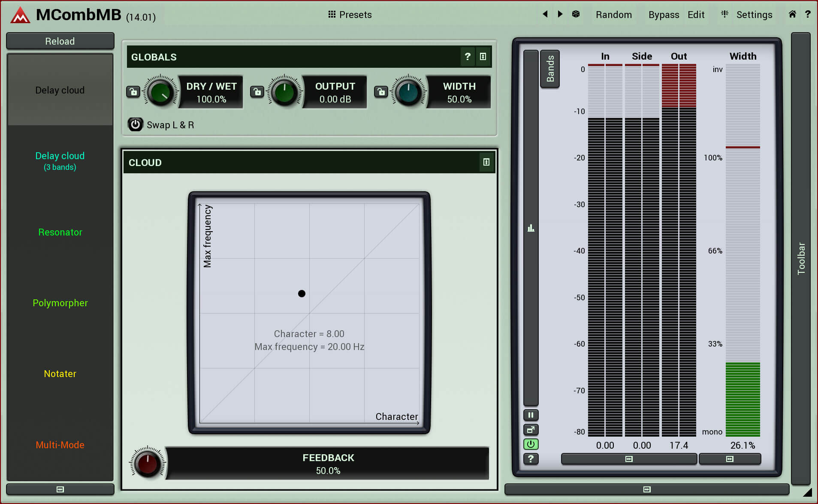Click the black point in Cloud XY pad
Screen dimensions: 818x504
302,294
